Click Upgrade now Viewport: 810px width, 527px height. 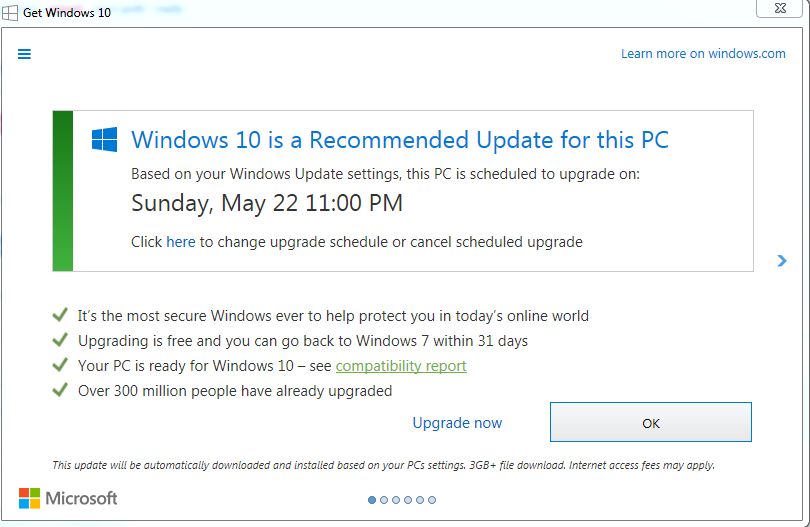point(457,423)
